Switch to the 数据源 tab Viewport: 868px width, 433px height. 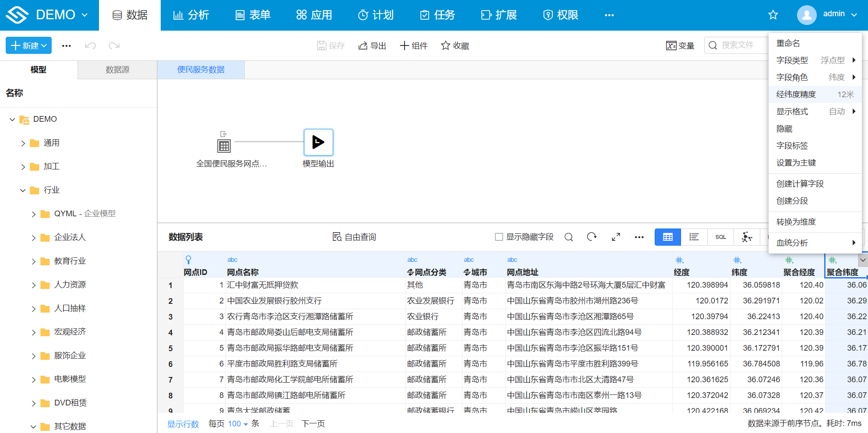[116, 69]
